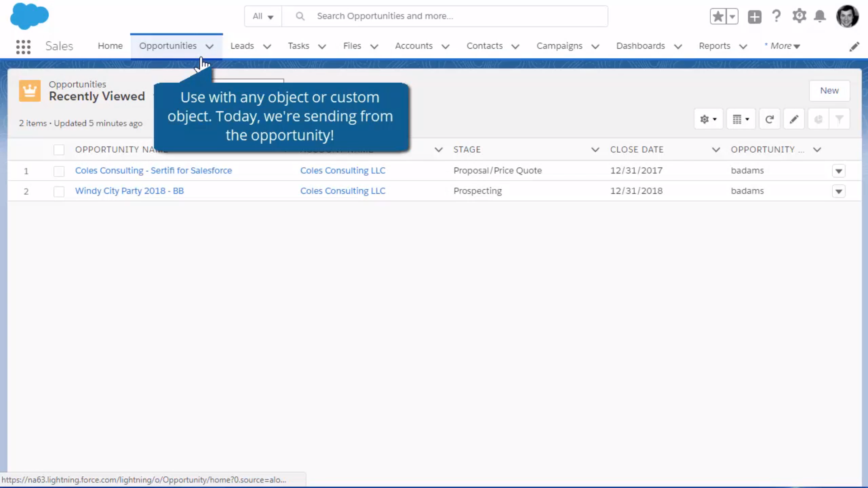
Task: Open the App Launcher waffle icon
Action: [23, 46]
